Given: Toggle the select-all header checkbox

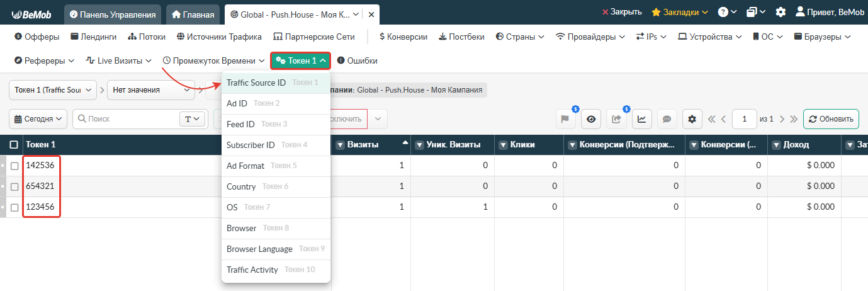Looking at the screenshot, I should pos(14,145).
